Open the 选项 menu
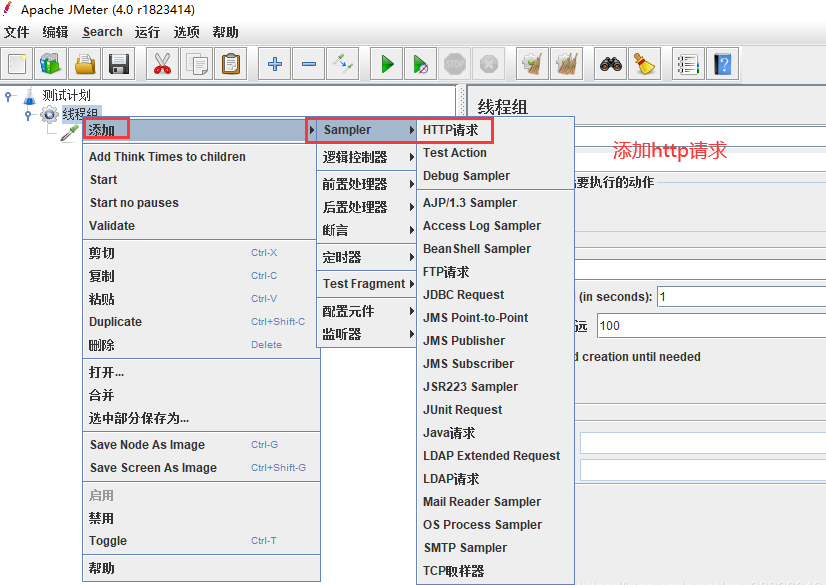This screenshot has height=585, width=826. click(x=186, y=32)
